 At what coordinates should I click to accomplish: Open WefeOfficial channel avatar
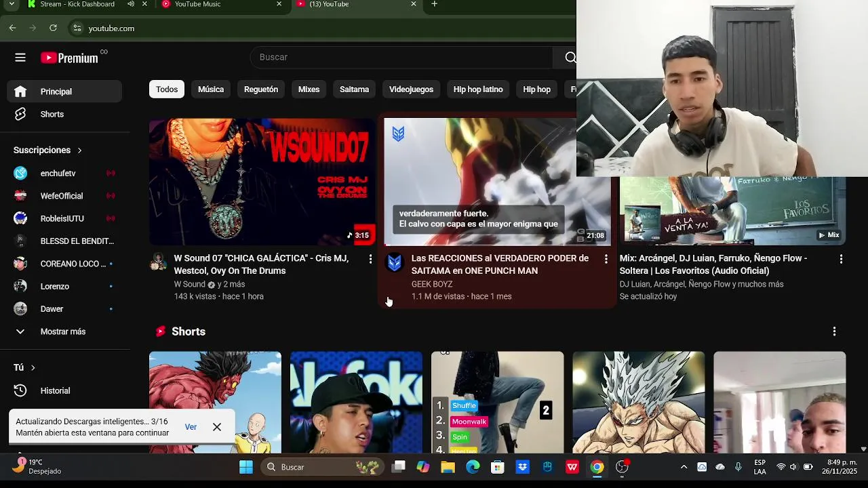(x=20, y=196)
